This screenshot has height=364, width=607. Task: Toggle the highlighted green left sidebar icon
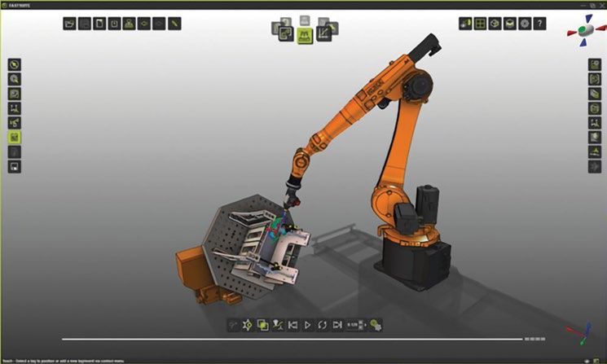point(15,138)
